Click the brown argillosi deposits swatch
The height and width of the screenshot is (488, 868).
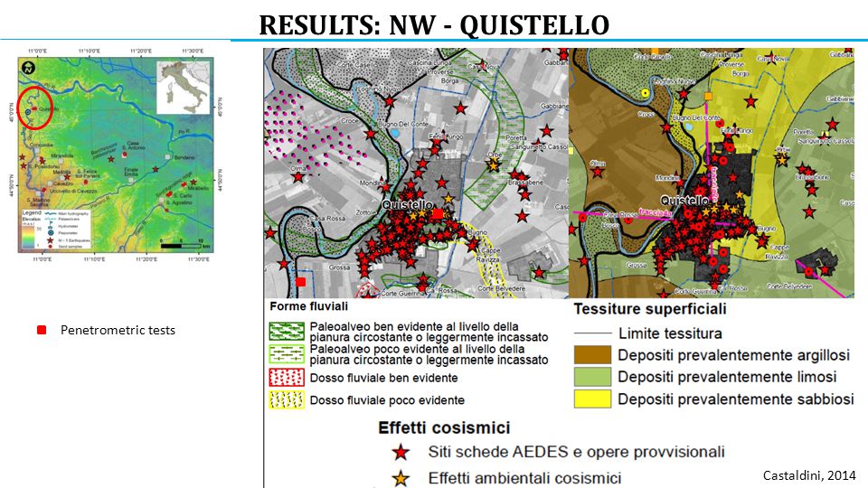[x=592, y=354]
